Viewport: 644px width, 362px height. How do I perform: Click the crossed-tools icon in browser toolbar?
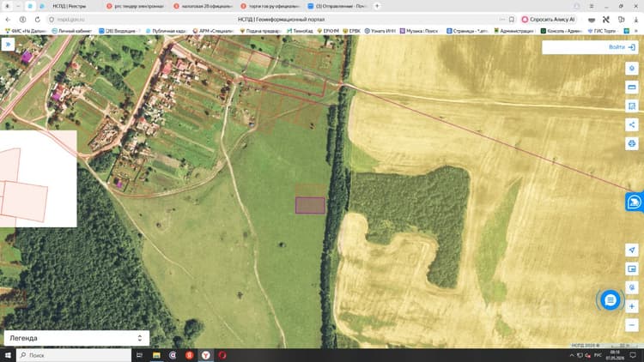606,19
